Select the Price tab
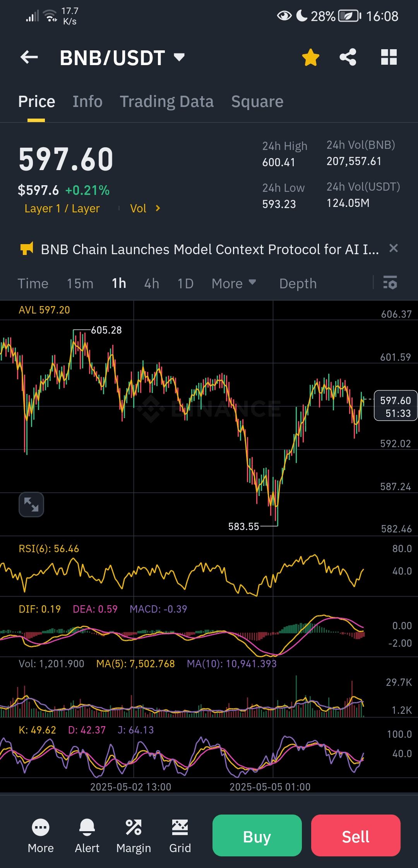Screen dimensions: 418x868 (37, 102)
